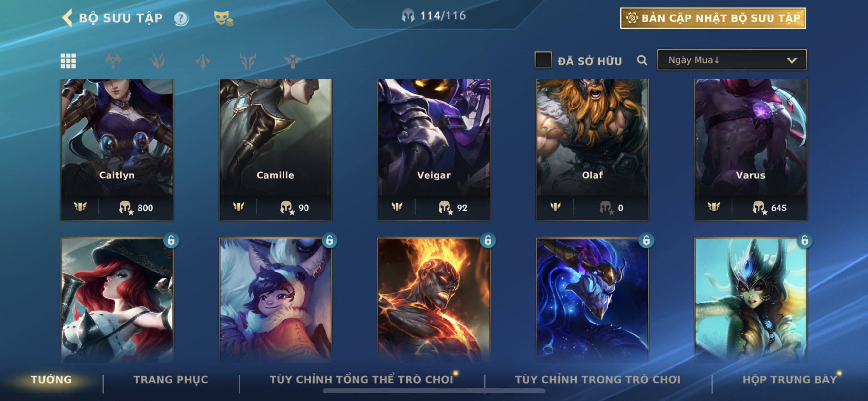This screenshot has height=401, width=868.
Task: Open the HỘP TRƯNG BÀY tab
Action: tap(790, 379)
